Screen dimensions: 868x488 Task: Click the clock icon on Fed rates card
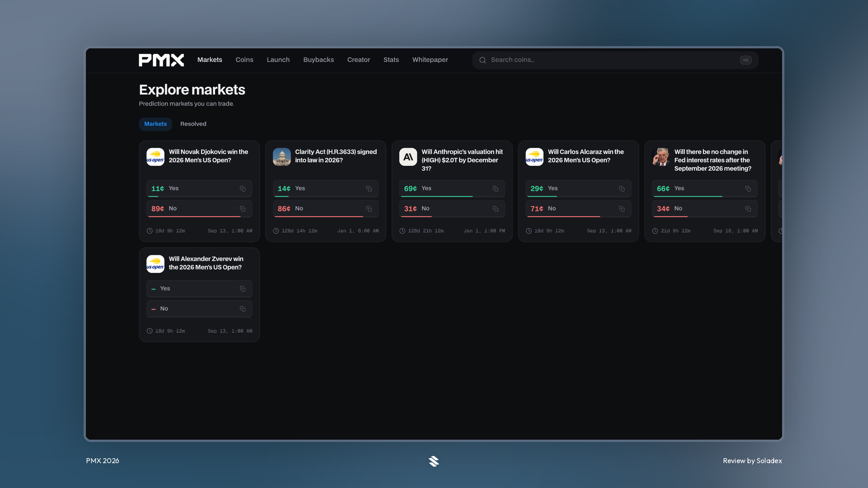tap(655, 231)
